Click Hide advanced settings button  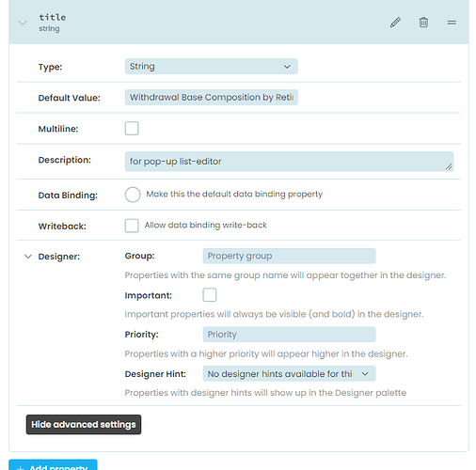pyautogui.click(x=84, y=424)
